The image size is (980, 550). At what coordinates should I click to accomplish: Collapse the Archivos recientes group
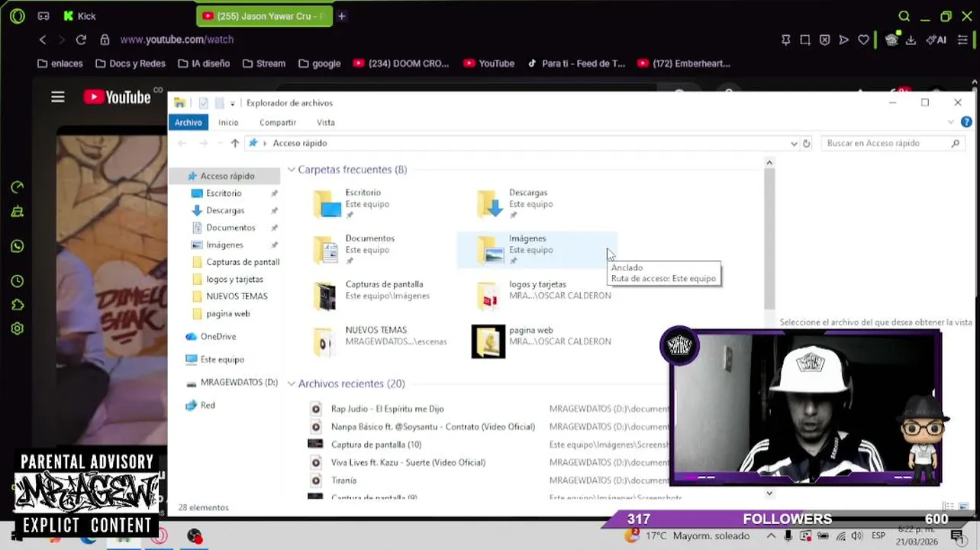(292, 383)
